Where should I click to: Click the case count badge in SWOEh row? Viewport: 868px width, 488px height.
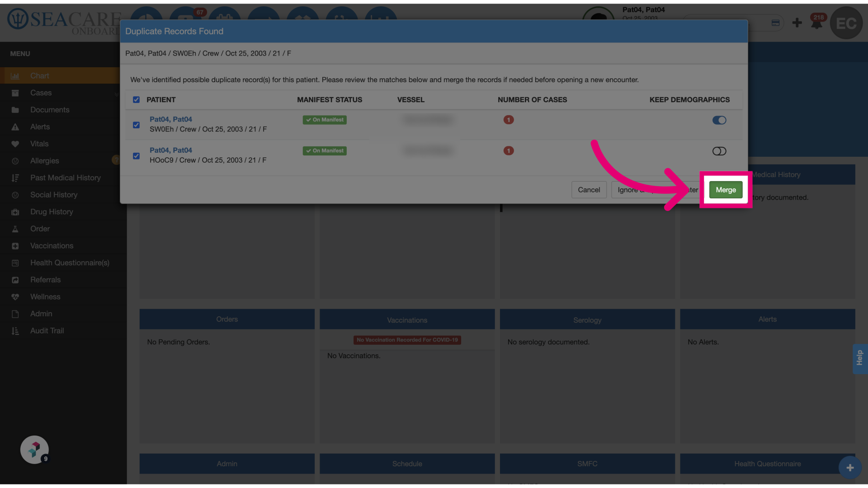509,120
